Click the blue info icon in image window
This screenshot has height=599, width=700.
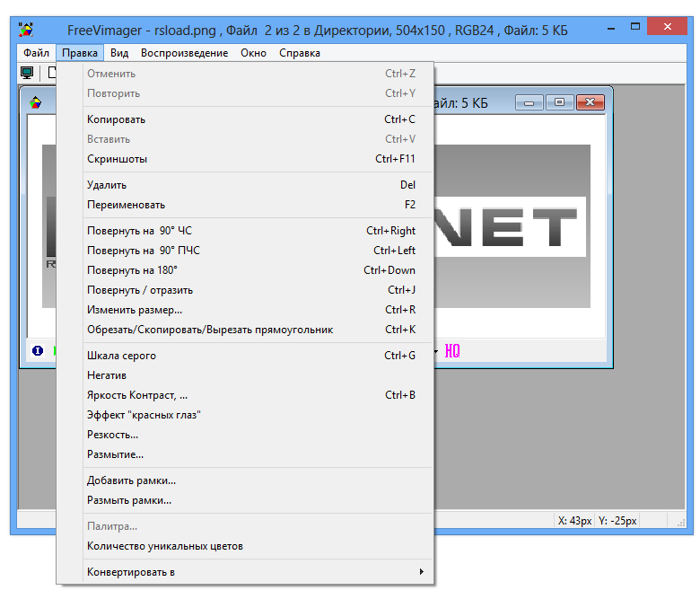[38, 351]
